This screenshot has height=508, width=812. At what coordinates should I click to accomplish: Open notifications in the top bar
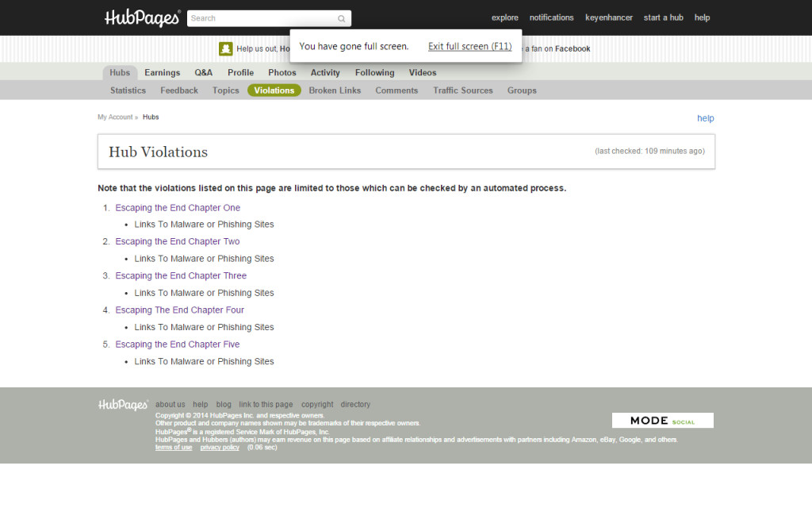pyautogui.click(x=552, y=17)
